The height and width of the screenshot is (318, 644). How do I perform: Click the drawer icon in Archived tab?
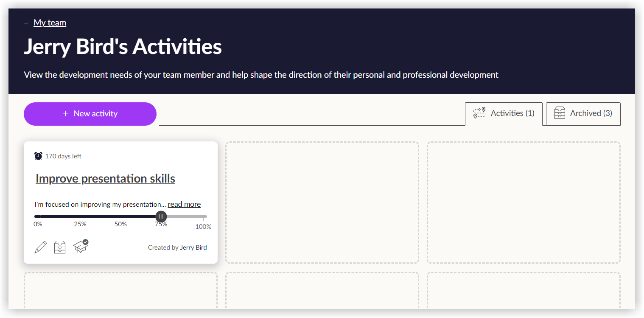[x=560, y=113]
